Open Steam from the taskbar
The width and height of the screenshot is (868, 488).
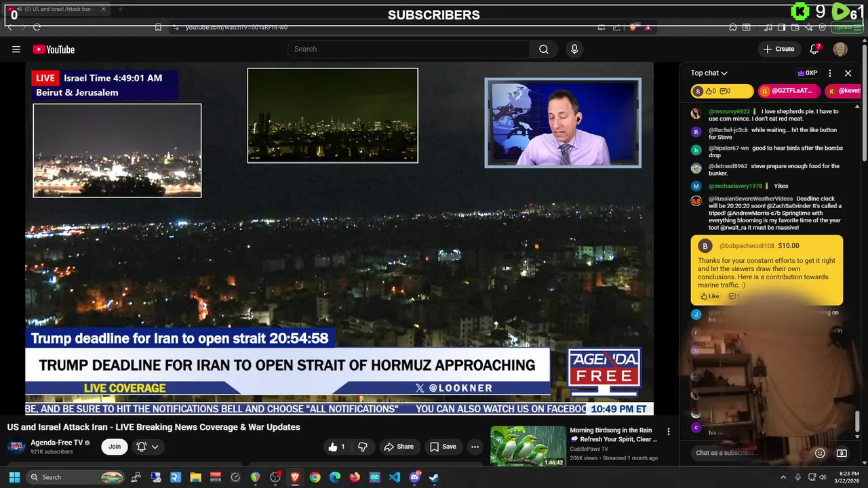[434, 477]
